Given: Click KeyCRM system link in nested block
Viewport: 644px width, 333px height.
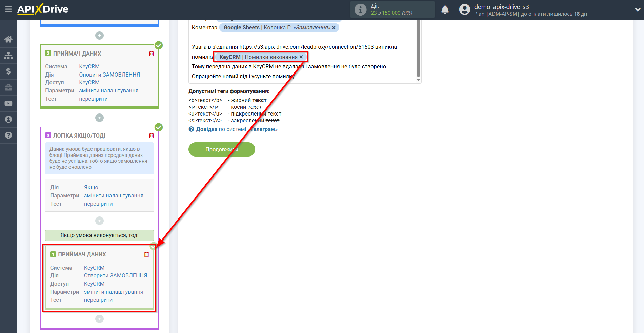Looking at the screenshot, I should click(x=94, y=268).
